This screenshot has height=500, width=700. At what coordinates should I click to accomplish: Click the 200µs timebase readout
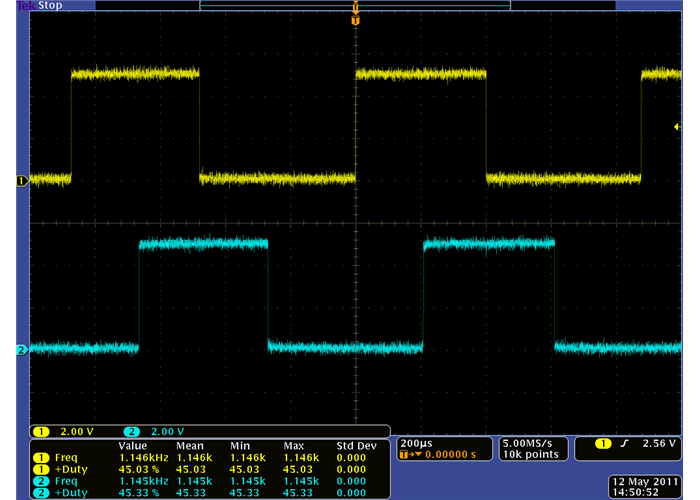[x=417, y=442]
